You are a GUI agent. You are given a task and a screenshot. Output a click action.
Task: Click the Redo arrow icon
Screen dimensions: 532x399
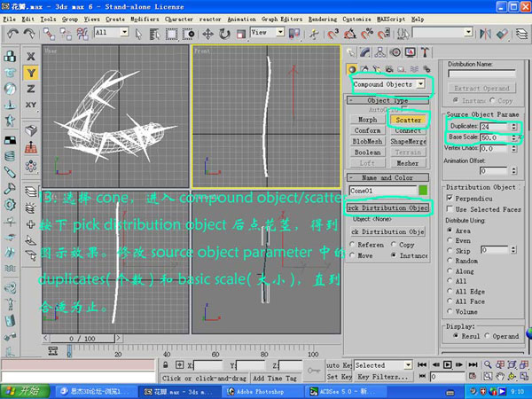(29, 34)
